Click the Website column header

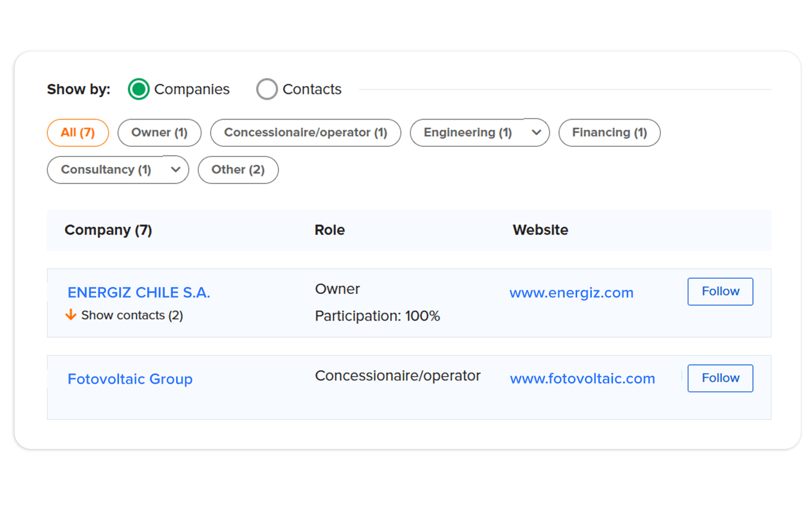pyautogui.click(x=540, y=230)
